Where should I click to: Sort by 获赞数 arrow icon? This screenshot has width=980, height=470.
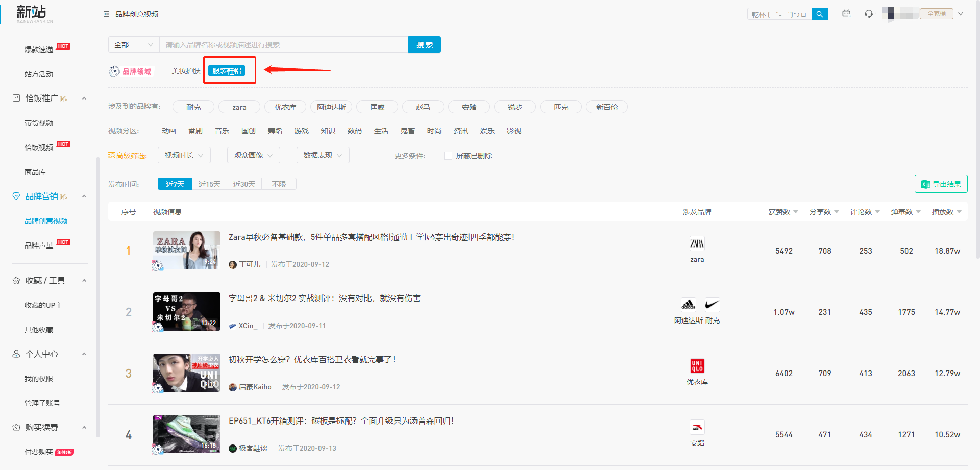click(796, 212)
